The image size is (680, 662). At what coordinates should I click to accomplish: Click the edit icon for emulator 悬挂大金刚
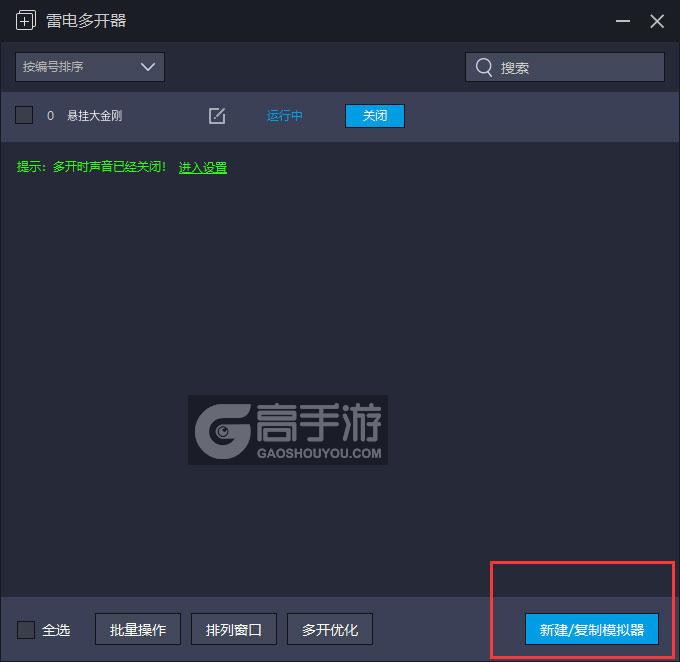(217, 116)
